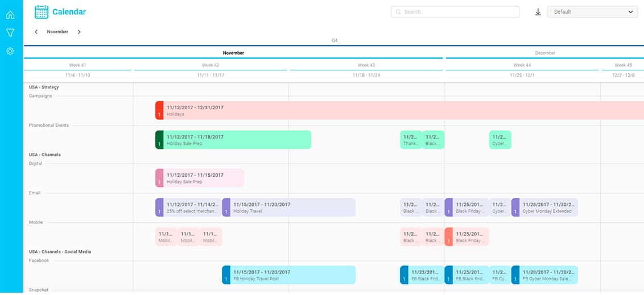Open the FB Holiday Travel Post event
Viewport: 644px width, 295px height.
tap(289, 275)
